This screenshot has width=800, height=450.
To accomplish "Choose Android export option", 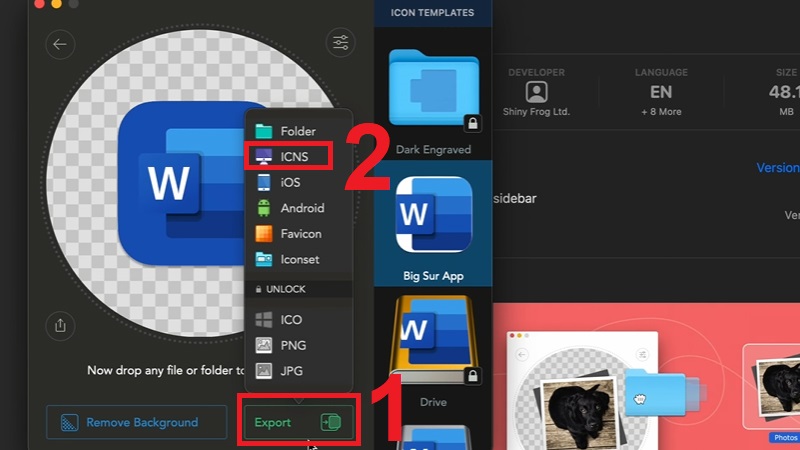I will (298, 208).
